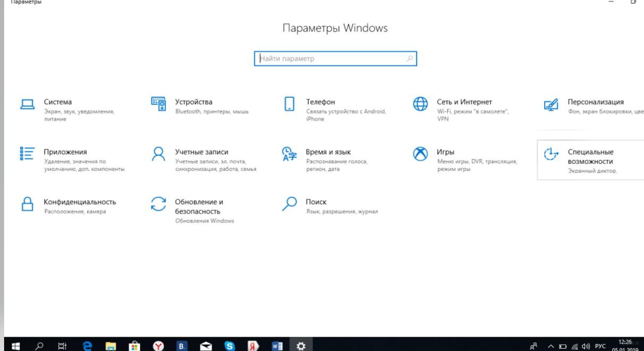The height and width of the screenshot is (351, 644).
Task: Open Специальные возможности settings
Action: coord(591,161)
